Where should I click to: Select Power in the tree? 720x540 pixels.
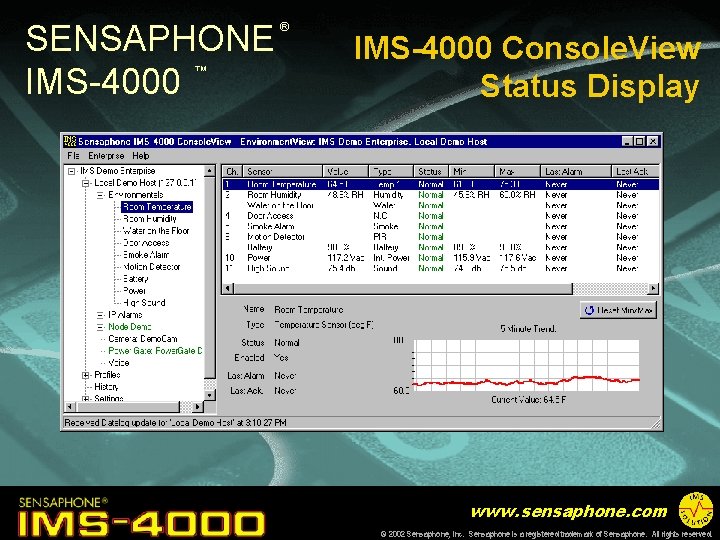pos(134,291)
